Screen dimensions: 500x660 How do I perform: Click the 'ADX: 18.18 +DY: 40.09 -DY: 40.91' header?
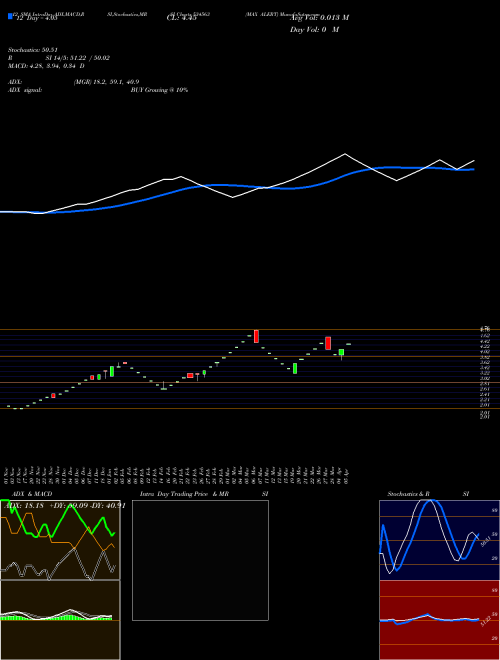64,505
